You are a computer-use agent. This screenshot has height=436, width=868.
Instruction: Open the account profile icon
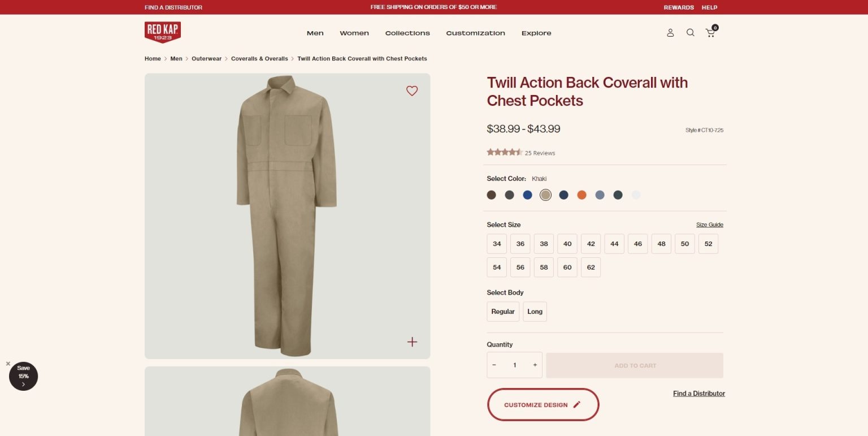point(670,33)
